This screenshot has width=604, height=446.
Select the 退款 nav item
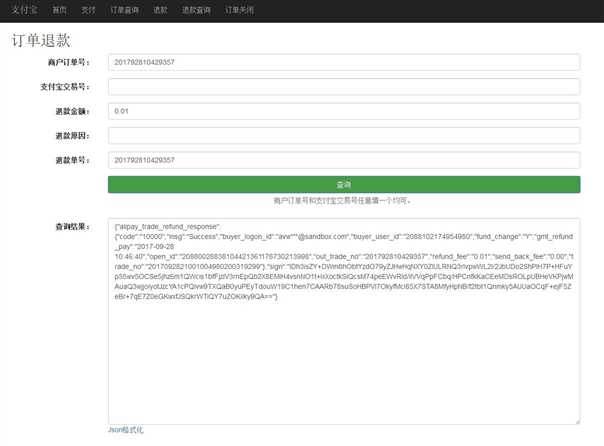(x=160, y=10)
